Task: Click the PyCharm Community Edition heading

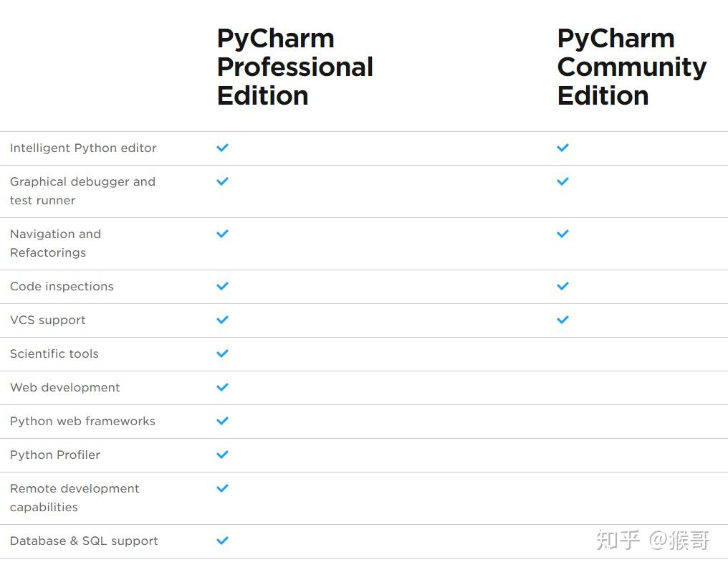Action: [631, 67]
